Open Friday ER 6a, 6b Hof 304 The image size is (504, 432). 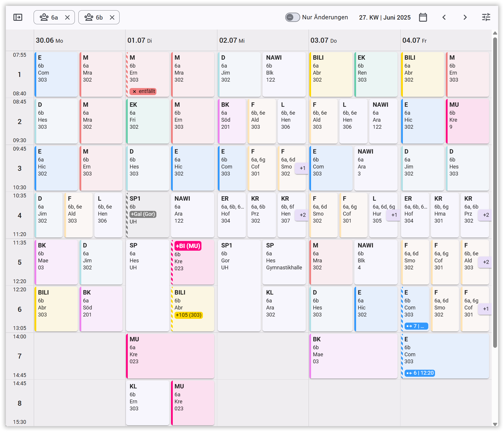(x=415, y=215)
